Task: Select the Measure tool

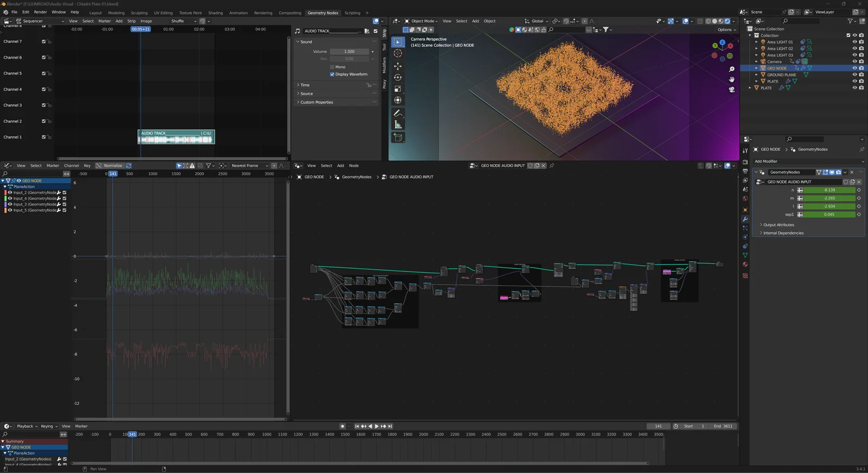Action: click(x=398, y=125)
